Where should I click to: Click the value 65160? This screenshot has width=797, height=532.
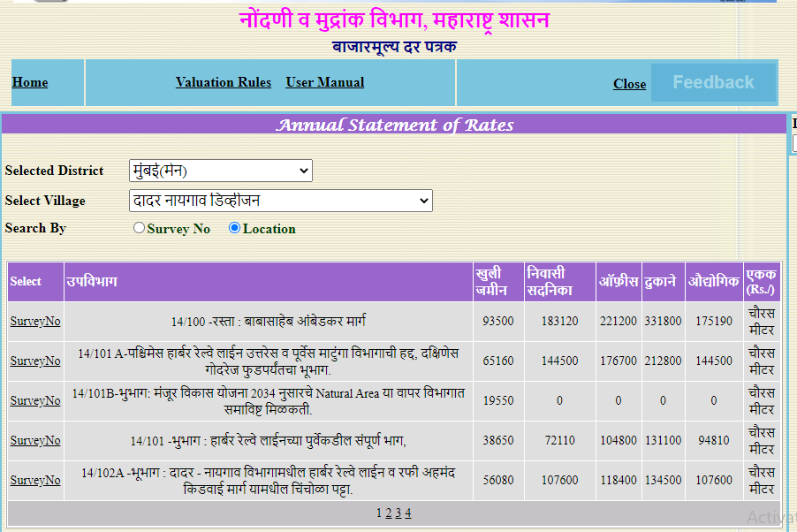coord(498,361)
